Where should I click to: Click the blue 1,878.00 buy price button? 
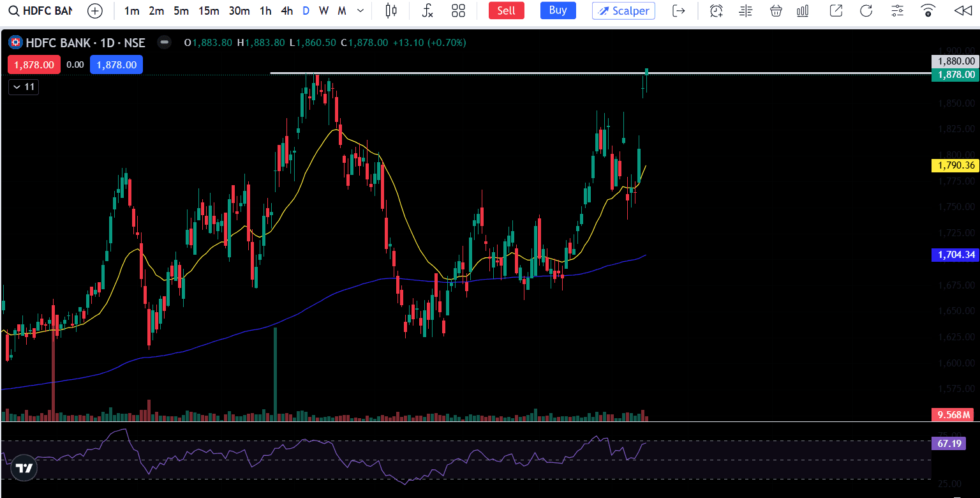click(116, 64)
